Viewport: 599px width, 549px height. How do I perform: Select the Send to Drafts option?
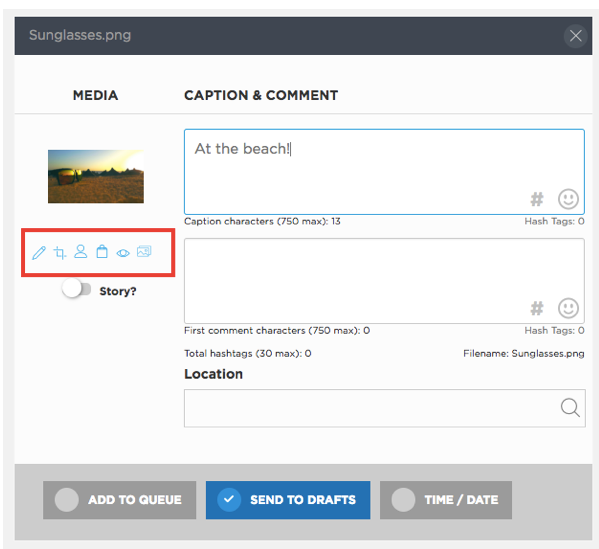click(x=288, y=500)
